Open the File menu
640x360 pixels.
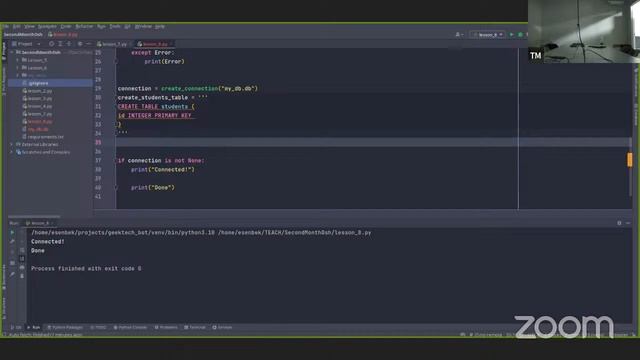7,27
